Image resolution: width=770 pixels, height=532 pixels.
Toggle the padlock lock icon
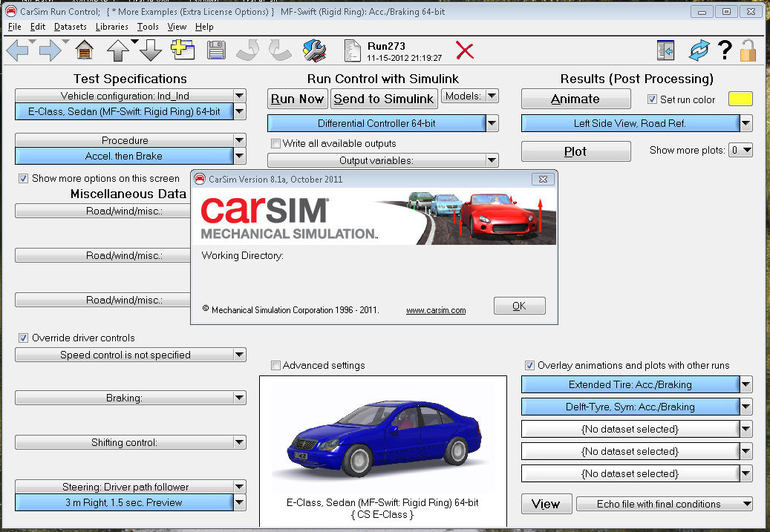[x=748, y=50]
